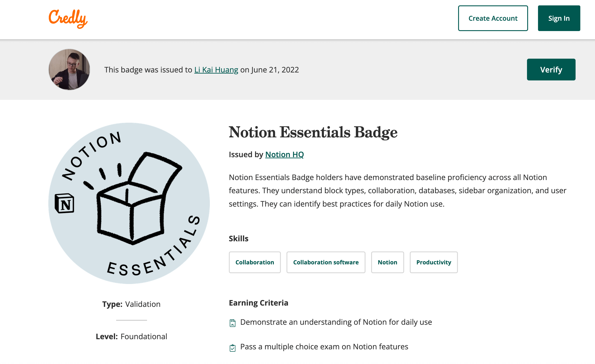The height and width of the screenshot is (364, 595).
Task: Click the Notion Essentials badge image
Action: [x=129, y=203]
